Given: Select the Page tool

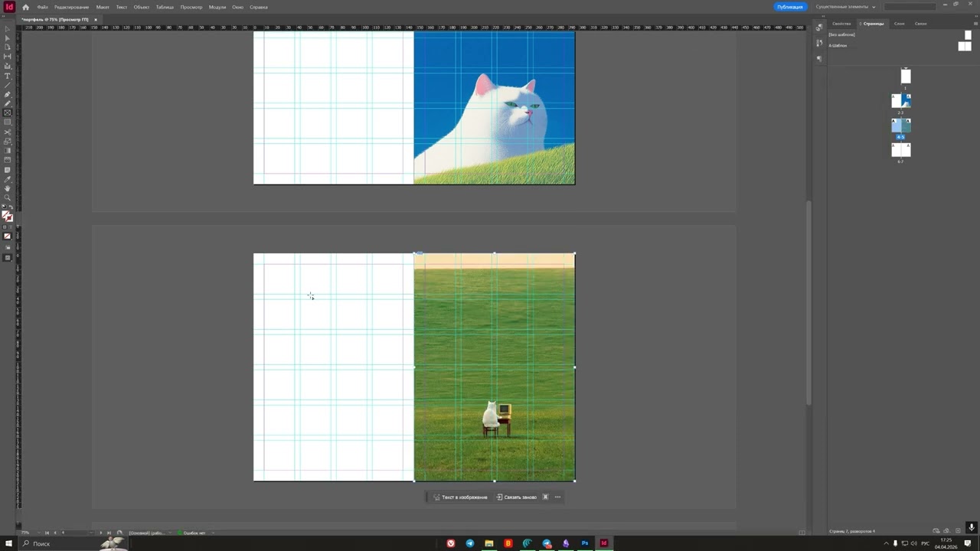Looking at the screenshot, I should [x=8, y=47].
